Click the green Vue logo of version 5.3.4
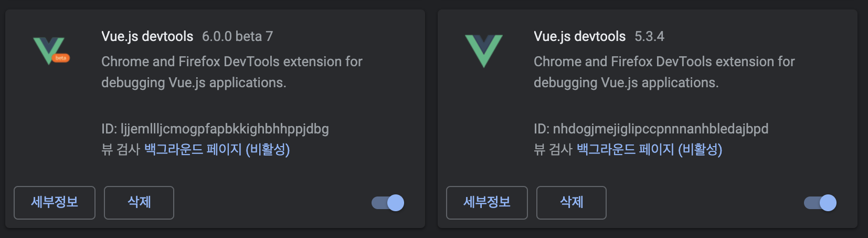 (483, 51)
